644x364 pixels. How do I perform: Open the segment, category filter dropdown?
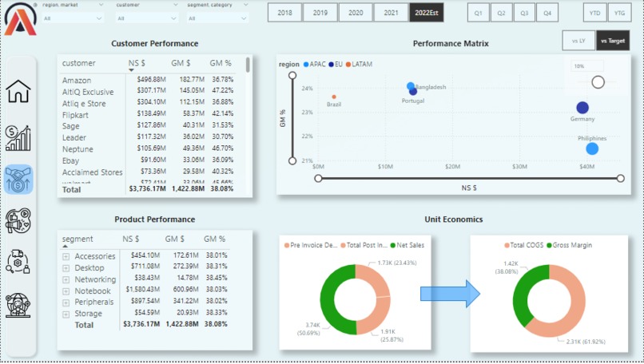coord(217,18)
